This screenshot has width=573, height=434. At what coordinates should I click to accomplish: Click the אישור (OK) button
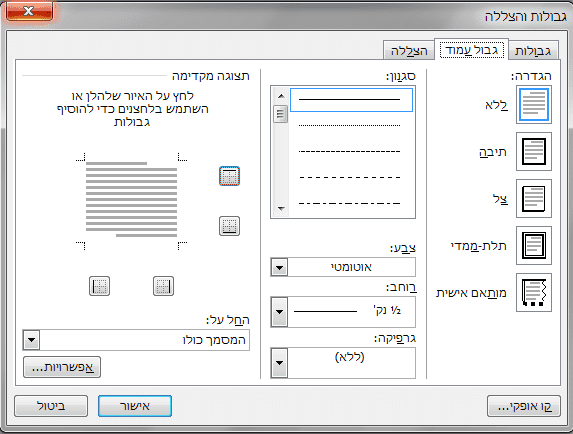[x=135, y=406]
